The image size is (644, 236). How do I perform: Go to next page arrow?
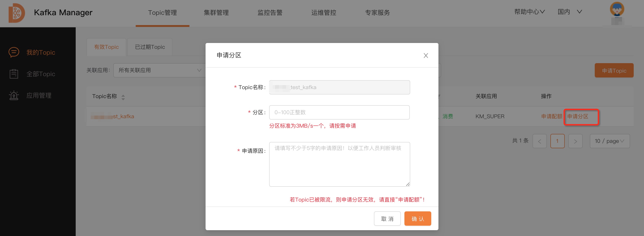pos(575,141)
